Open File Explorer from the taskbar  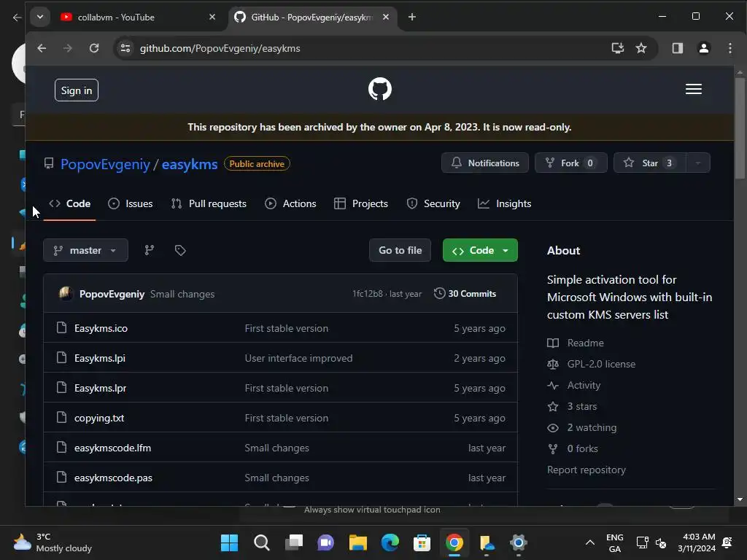[x=357, y=542]
